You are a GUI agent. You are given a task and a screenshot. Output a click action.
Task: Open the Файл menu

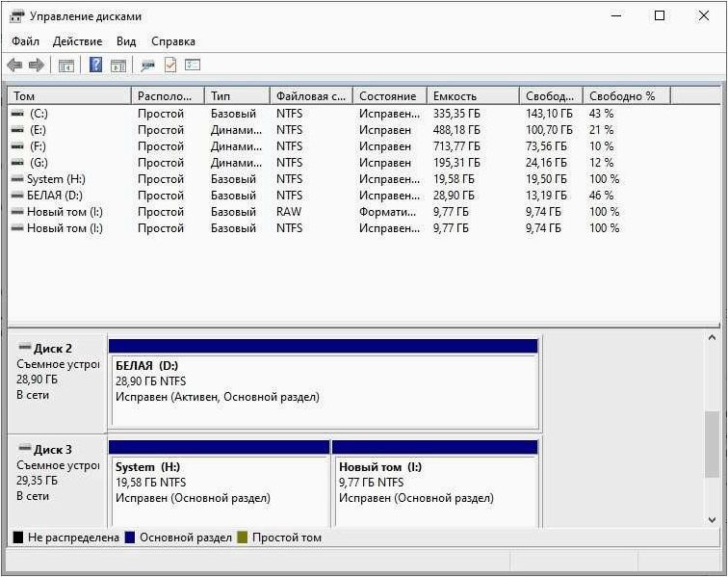[25, 41]
